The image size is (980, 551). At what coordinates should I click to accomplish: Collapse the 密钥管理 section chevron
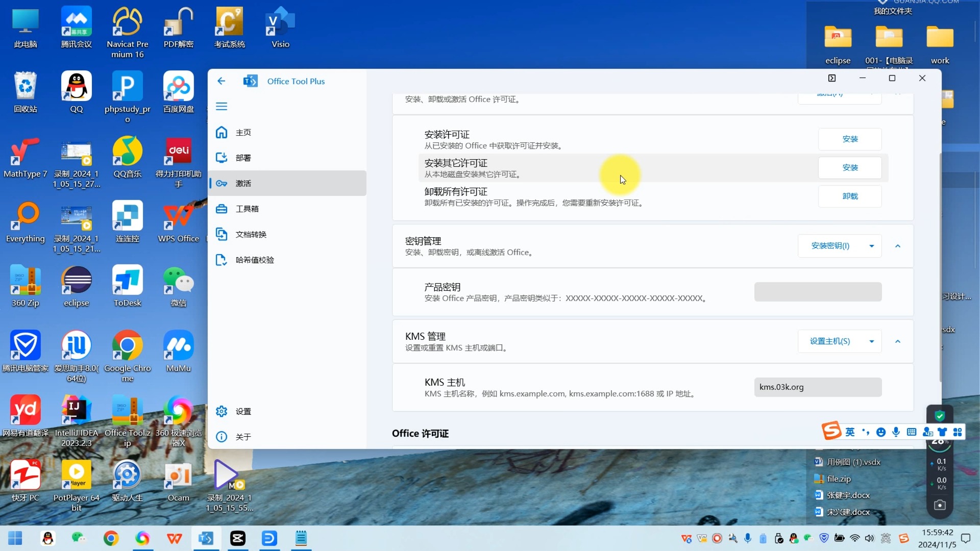pos(898,246)
